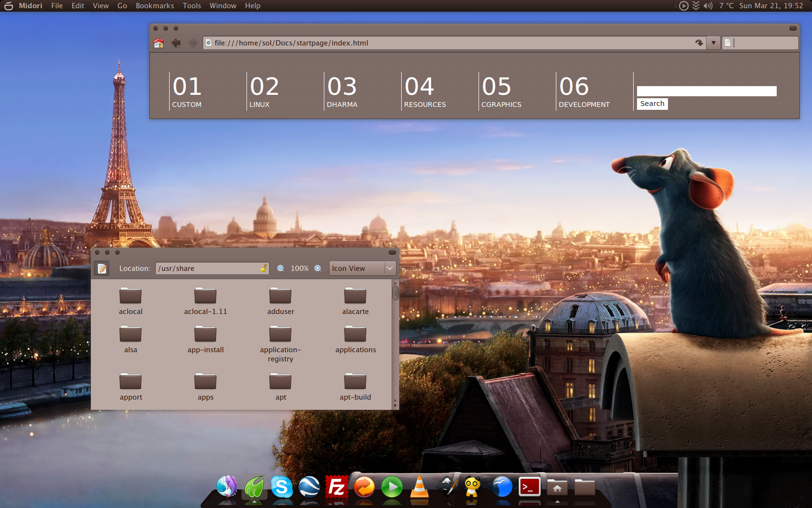Open the 05 CGRAPHICS link

click(x=501, y=91)
